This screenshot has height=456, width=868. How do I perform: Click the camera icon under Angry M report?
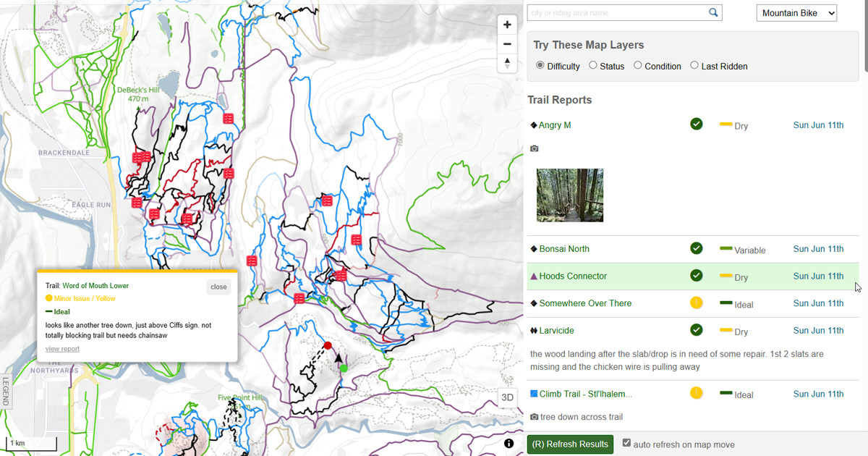pyautogui.click(x=534, y=148)
